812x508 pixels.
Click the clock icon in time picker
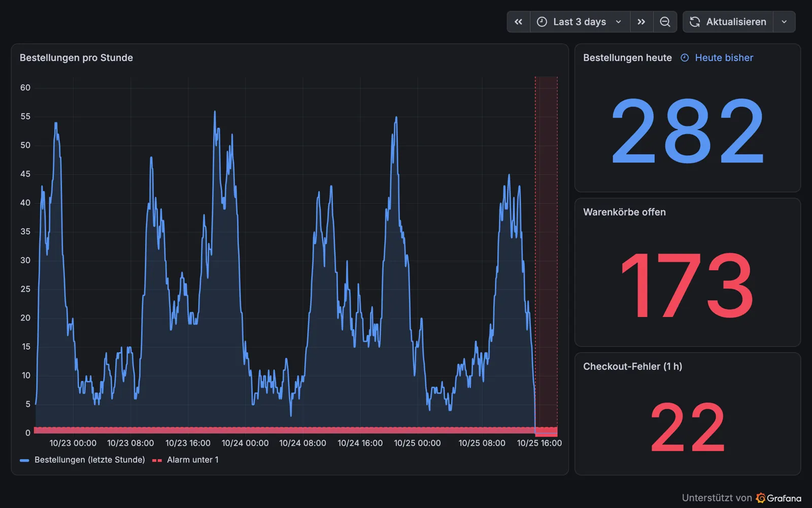point(542,22)
